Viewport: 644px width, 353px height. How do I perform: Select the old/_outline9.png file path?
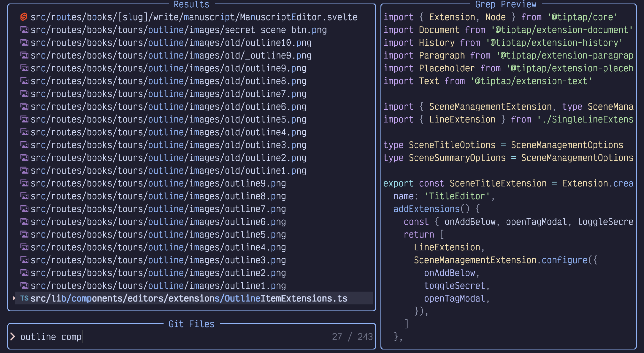(x=171, y=55)
